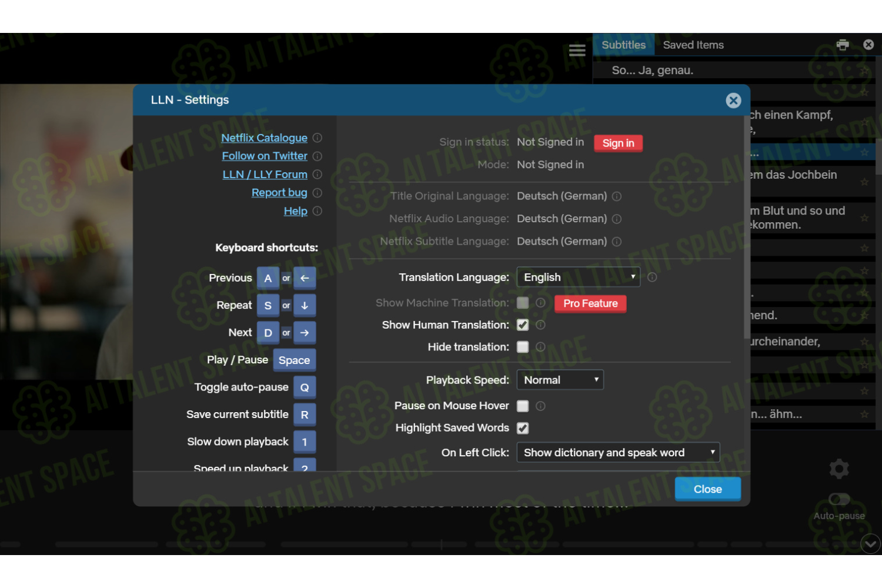Click the S key shortcut for Repeat
The image size is (882, 588).
[268, 305]
